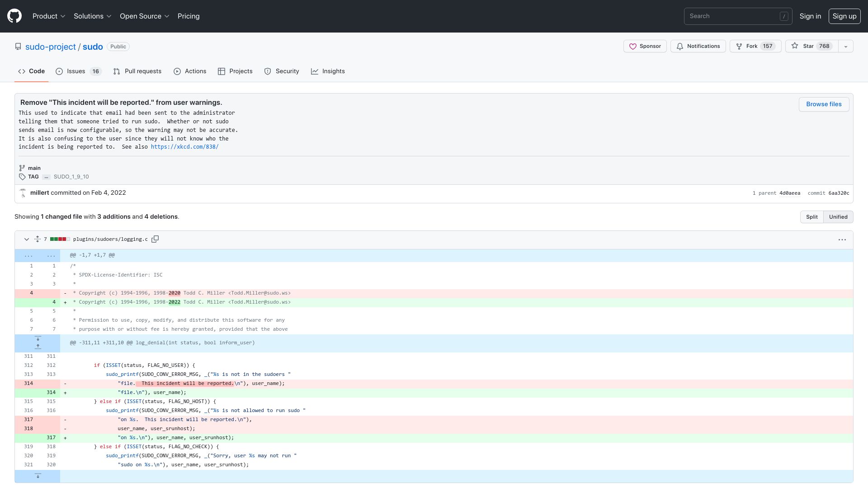Screen dimensions: 868x488
Task: Open the star lists dropdown arrow
Action: pos(845,46)
